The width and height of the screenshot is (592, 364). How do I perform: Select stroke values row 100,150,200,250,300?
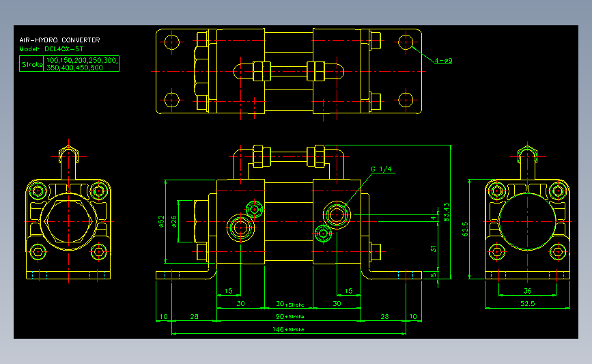coord(82,60)
